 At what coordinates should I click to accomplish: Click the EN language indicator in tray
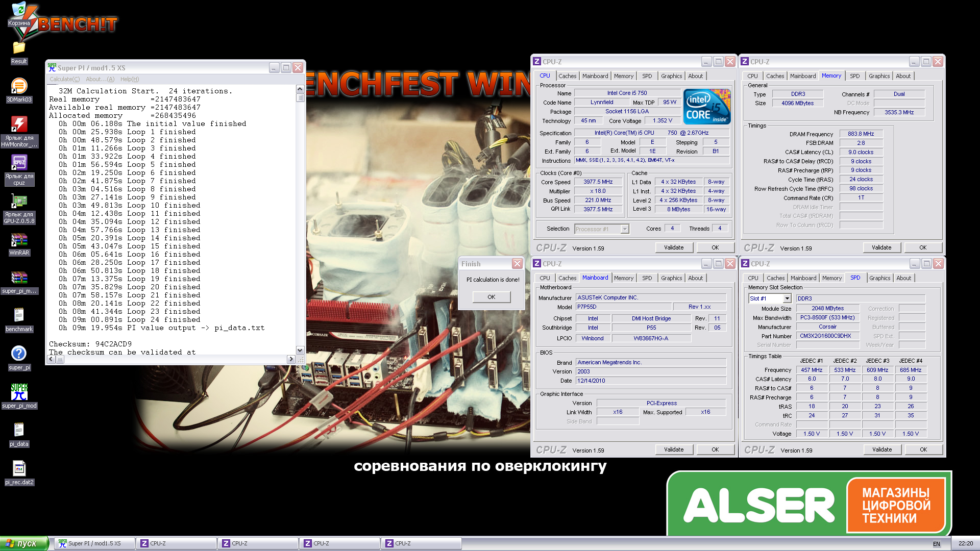pyautogui.click(x=937, y=544)
